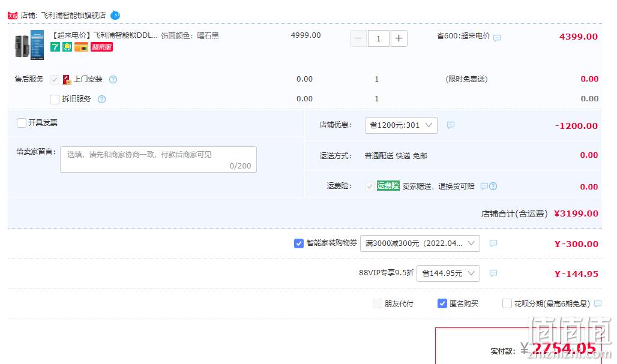
Task: Open the Philips smart lock product thumbnail
Action: (x=29, y=45)
